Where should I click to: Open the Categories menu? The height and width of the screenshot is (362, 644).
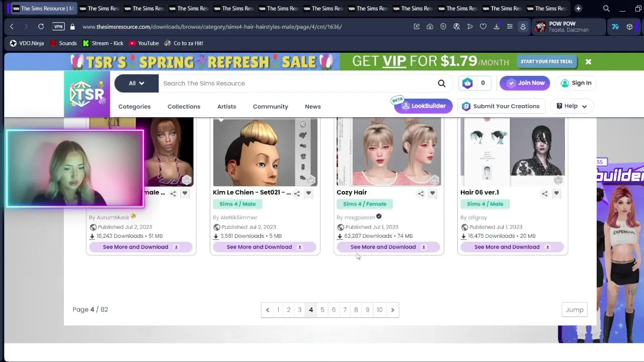(134, 107)
